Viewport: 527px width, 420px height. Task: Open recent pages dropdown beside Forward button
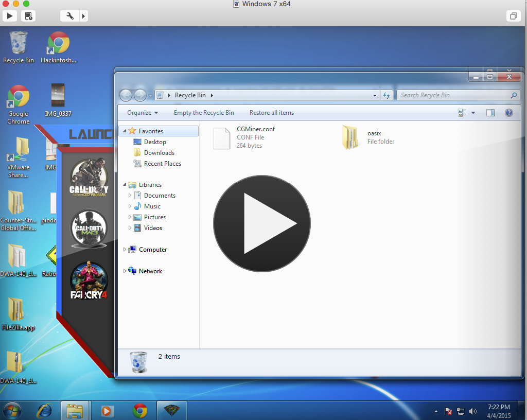150,95
